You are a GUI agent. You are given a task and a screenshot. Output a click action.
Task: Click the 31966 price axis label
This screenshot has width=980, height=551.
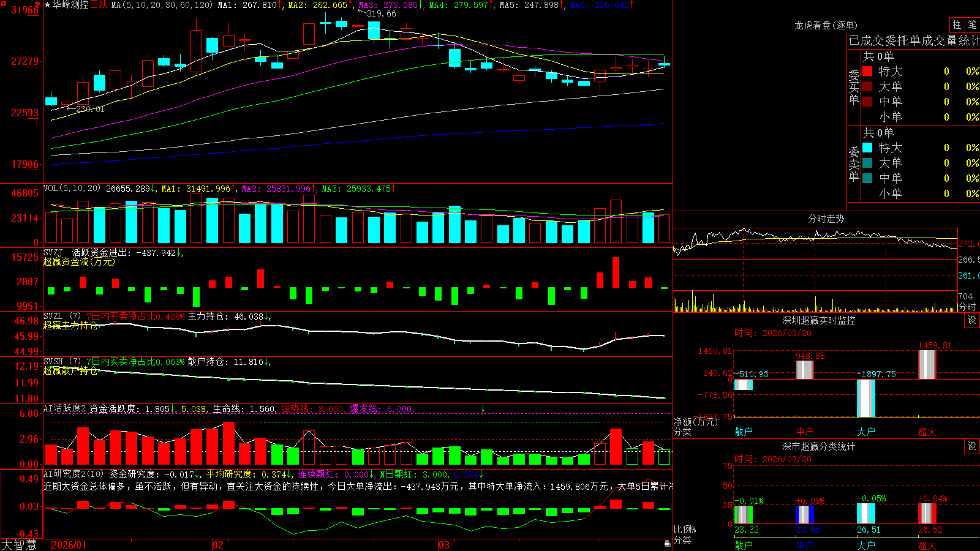24,10
